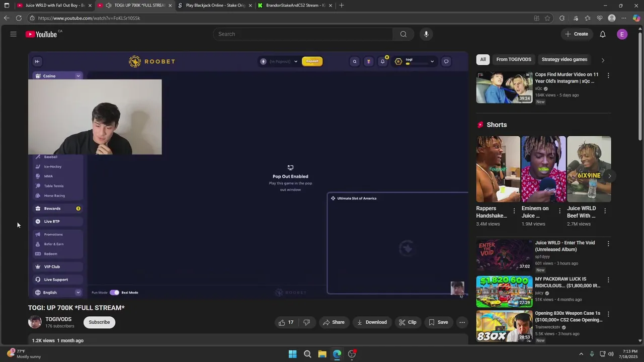This screenshot has height=362, width=644.
Task: Dislike the video with thumbs down
Action: pos(306,322)
